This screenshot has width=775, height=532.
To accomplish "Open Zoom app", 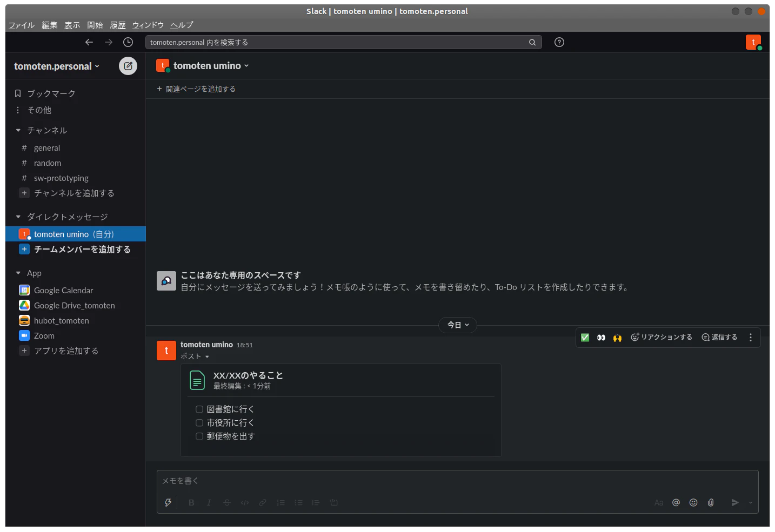I will click(44, 335).
